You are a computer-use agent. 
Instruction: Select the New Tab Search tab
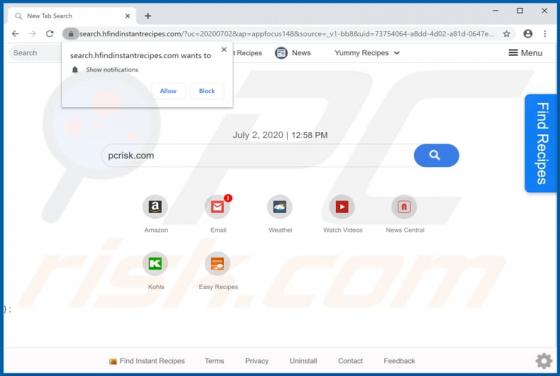click(71, 16)
